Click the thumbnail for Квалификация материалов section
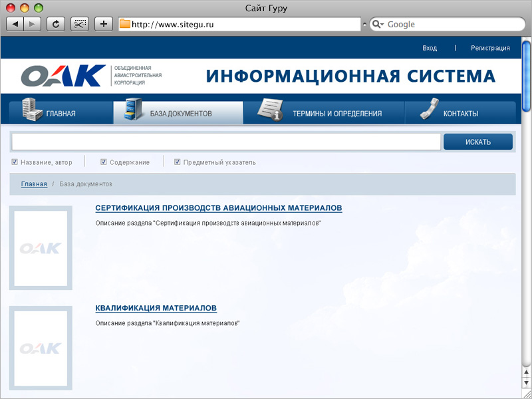This screenshot has height=399, width=532. (41, 348)
